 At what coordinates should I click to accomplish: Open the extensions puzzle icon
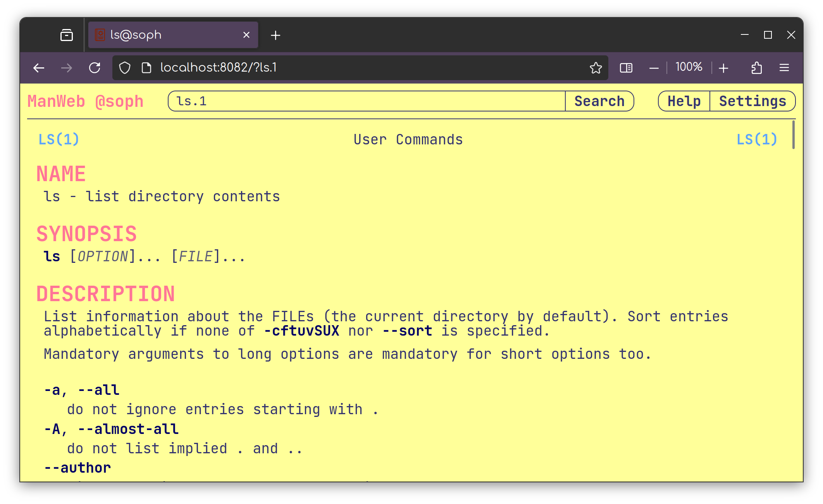click(x=756, y=68)
